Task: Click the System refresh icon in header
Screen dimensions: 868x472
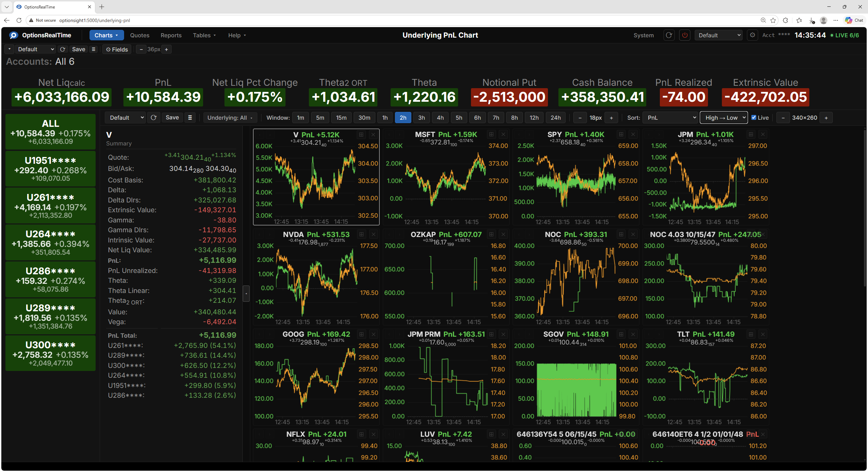Action: pos(669,35)
